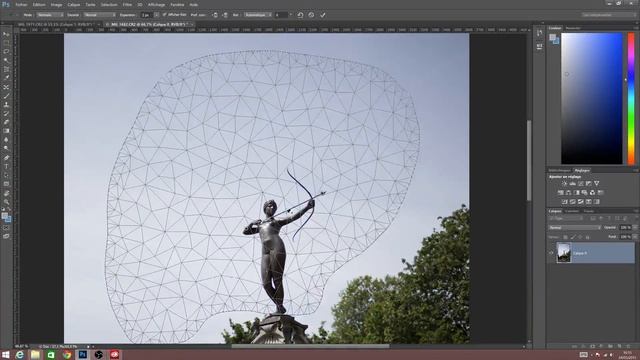
Task: Open the Rotation Automatique dropdown
Action: pyautogui.click(x=258, y=15)
